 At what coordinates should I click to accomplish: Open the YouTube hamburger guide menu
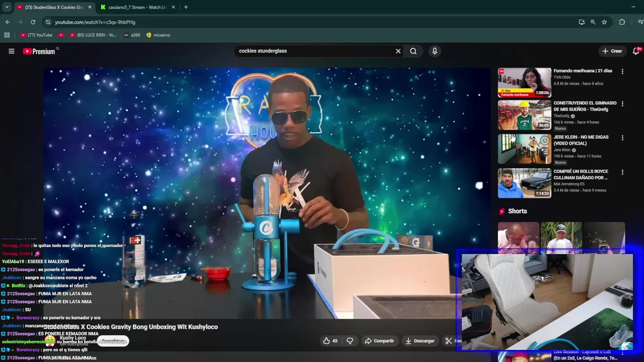[x=12, y=51]
